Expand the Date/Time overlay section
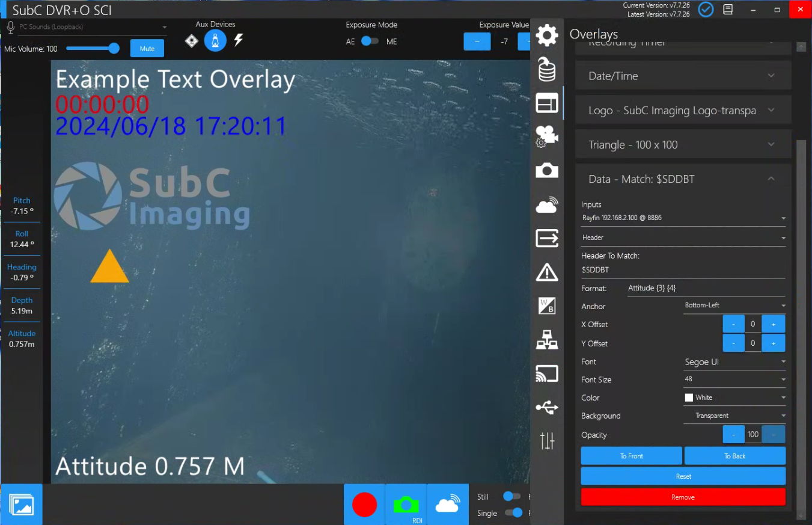This screenshot has height=525, width=812. click(683, 76)
